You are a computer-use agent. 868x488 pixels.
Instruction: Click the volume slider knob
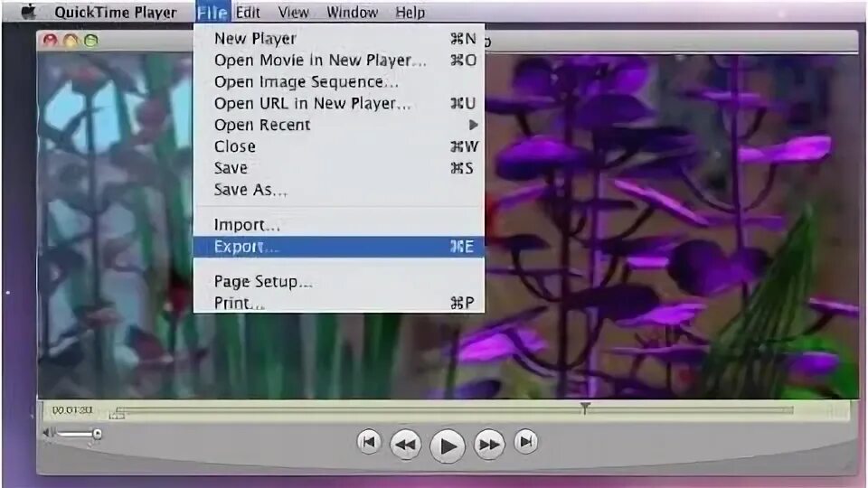(x=97, y=433)
